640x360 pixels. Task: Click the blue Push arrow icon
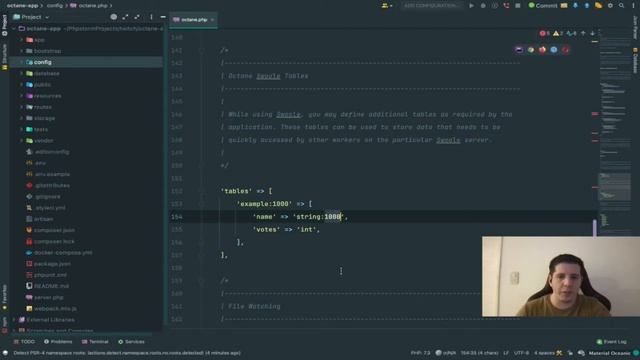(587, 6)
